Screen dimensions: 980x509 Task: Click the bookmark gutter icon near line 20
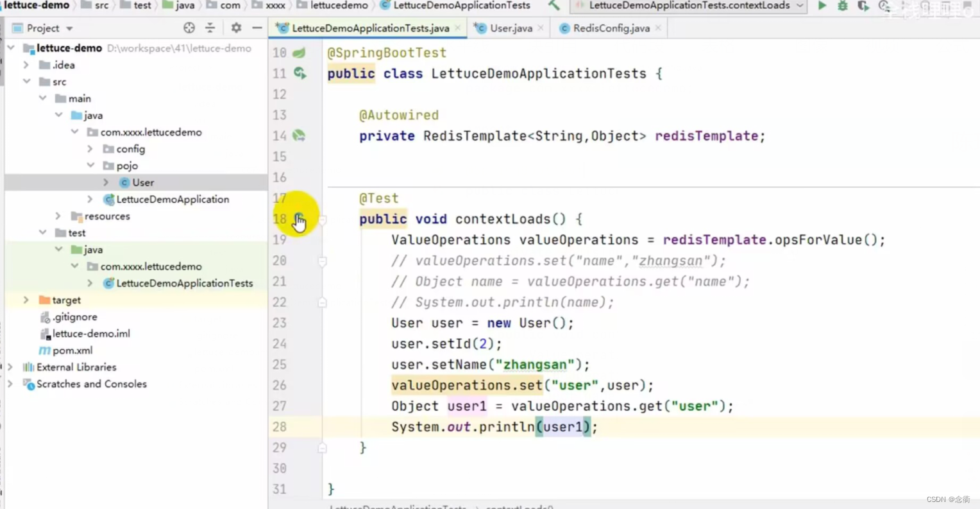tap(322, 260)
